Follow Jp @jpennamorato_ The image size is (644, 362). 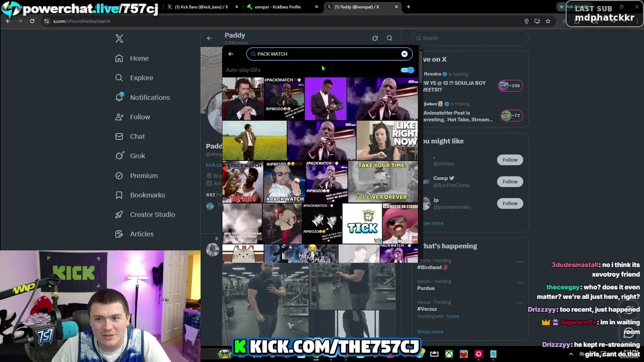pyautogui.click(x=510, y=203)
